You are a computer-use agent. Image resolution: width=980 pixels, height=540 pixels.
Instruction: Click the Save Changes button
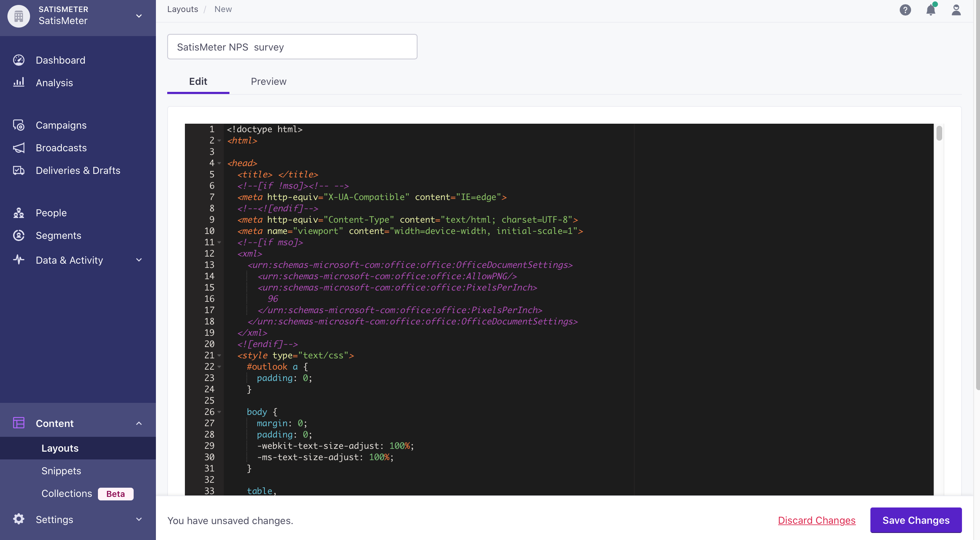pos(916,520)
